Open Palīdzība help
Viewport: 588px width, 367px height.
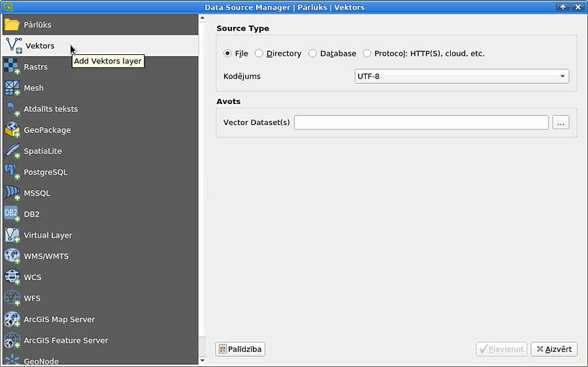click(x=240, y=349)
